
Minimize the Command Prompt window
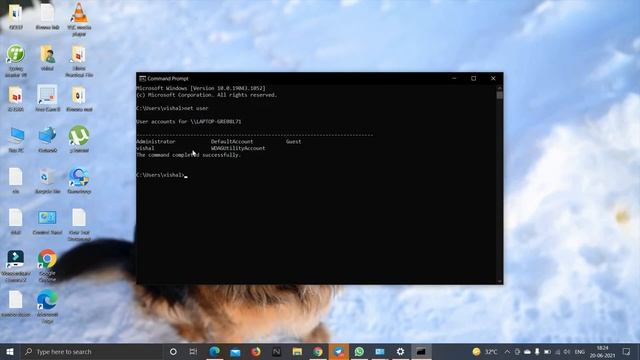click(454, 78)
